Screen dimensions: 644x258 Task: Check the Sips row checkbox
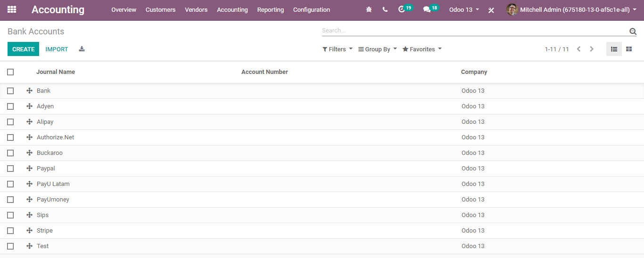pos(10,215)
